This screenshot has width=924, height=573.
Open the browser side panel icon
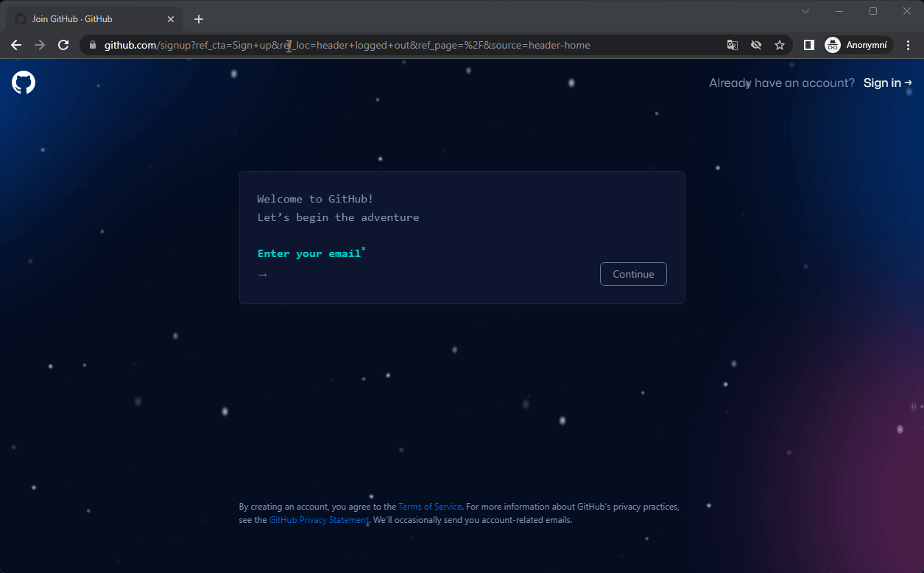(x=808, y=45)
